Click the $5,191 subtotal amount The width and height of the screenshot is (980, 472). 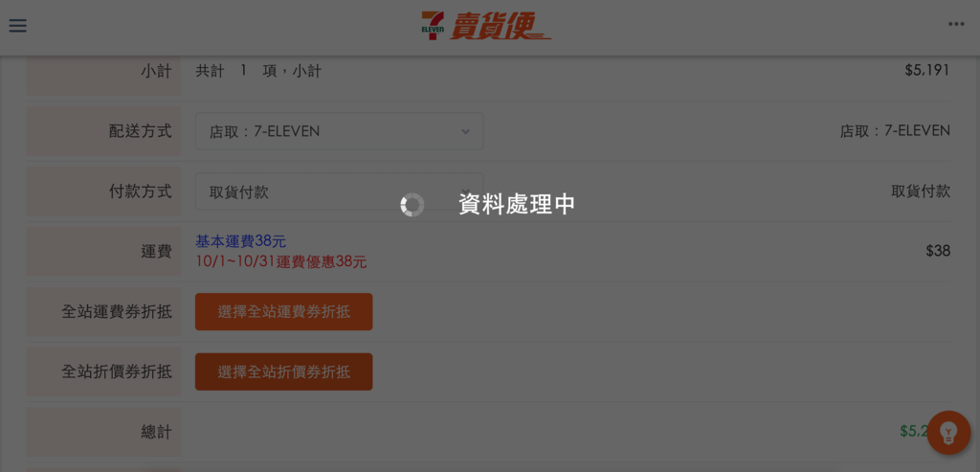tap(927, 71)
